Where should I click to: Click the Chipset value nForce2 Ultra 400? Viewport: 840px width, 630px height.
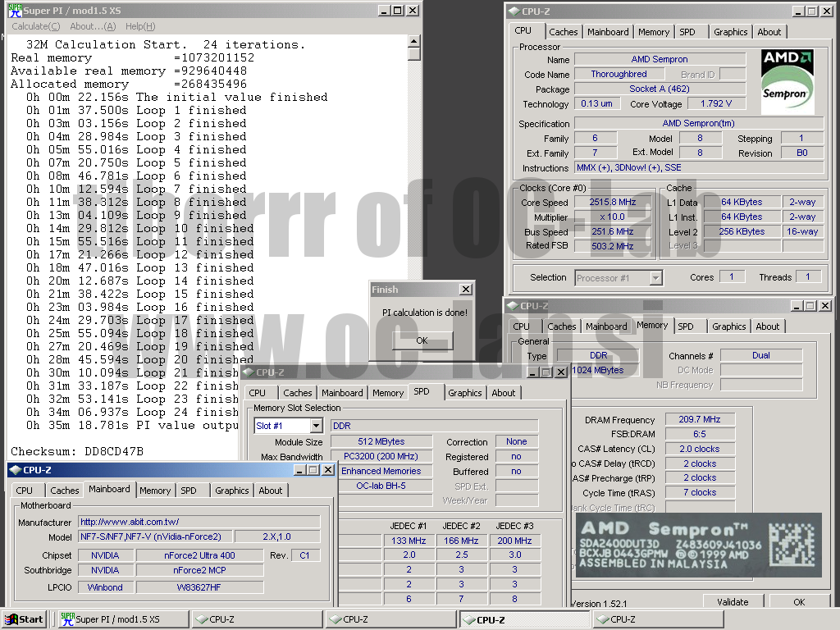pyautogui.click(x=200, y=555)
